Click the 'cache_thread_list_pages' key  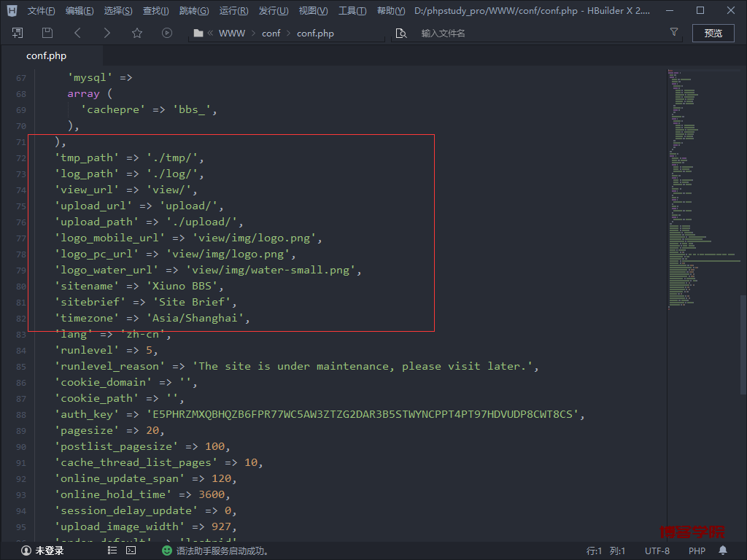136,462
